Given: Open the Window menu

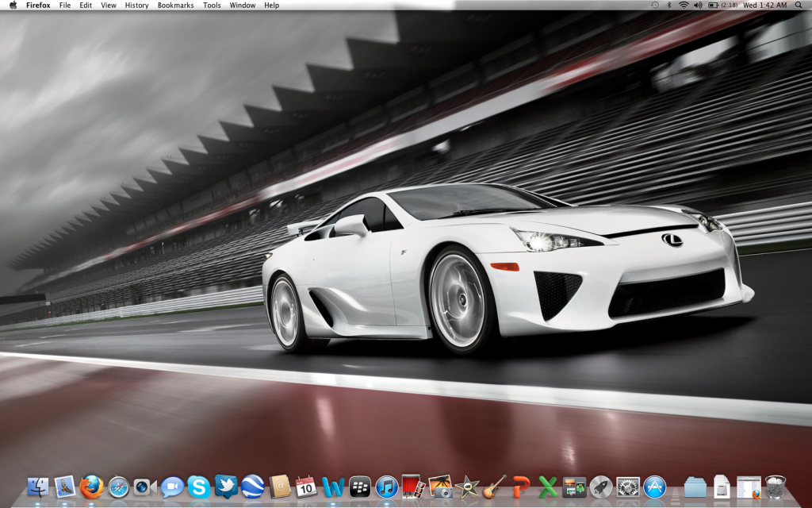Looking at the screenshot, I should [243, 6].
